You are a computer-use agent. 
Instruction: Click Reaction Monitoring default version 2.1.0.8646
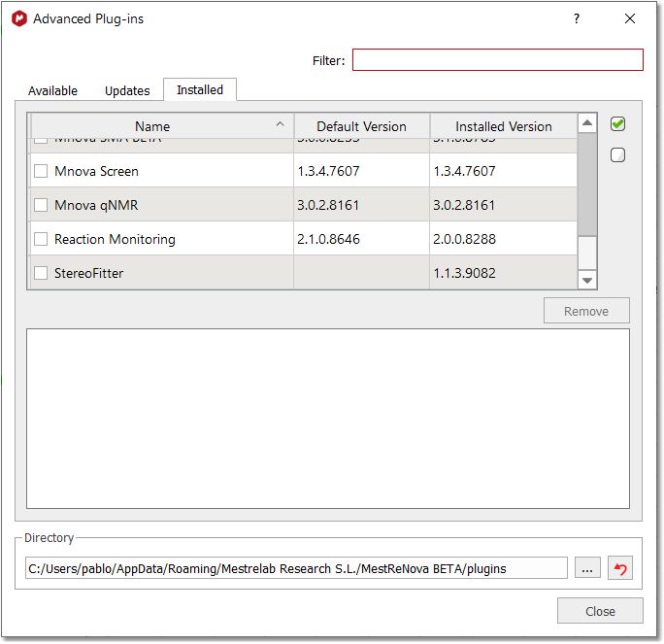click(x=328, y=239)
